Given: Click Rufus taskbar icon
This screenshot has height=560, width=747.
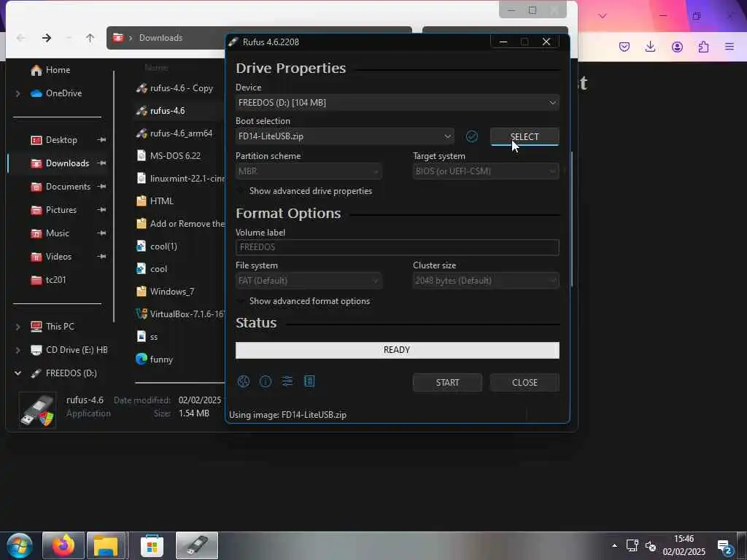Looking at the screenshot, I should point(197,545).
